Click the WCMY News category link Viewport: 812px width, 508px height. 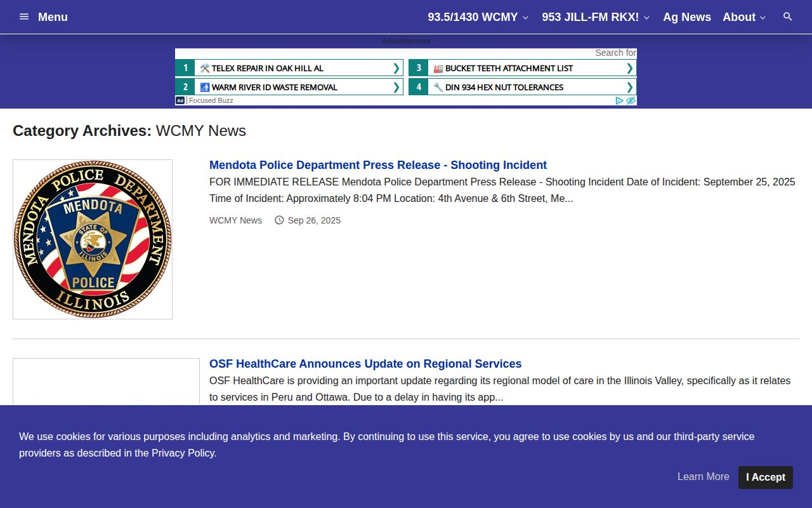pos(235,220)
